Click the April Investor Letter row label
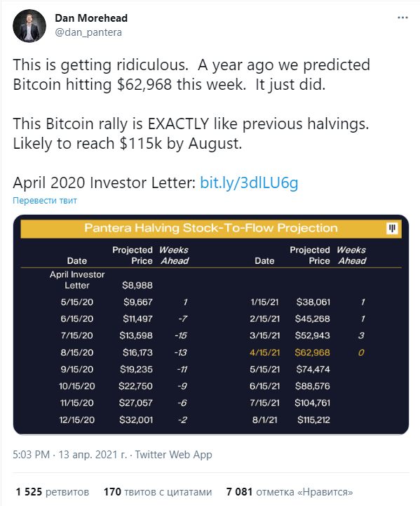This screenshot has height=506, width=420. (77, 280)
